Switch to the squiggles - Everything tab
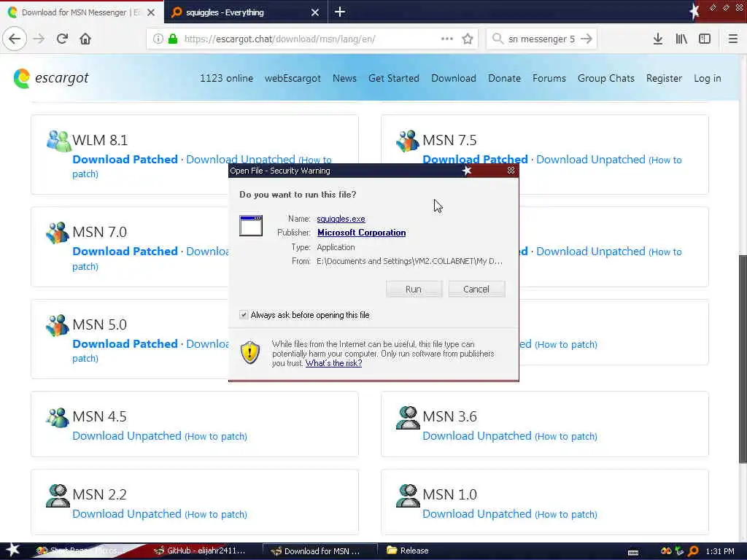This screenshot has width=747, height=560. click(x=225, y=12)
